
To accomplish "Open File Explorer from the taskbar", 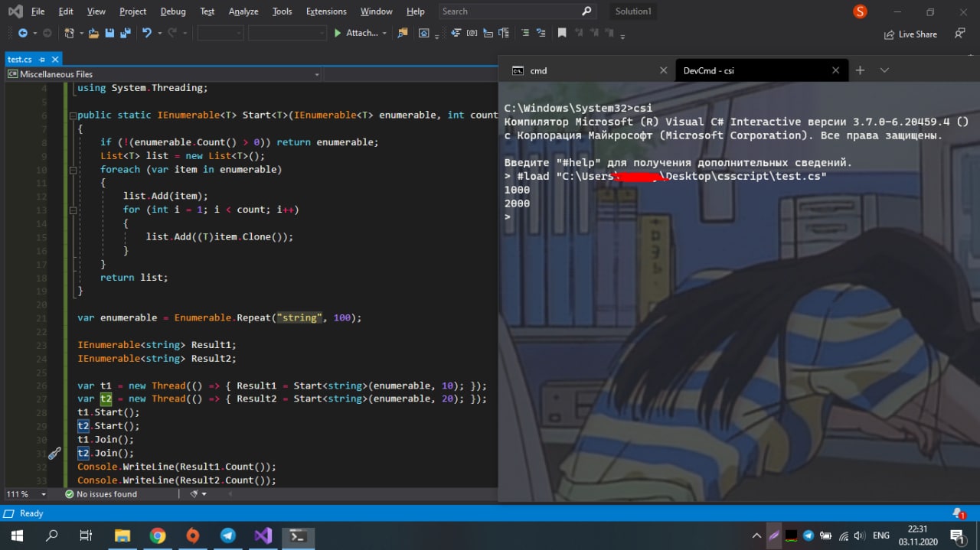I will coord(122,535).
